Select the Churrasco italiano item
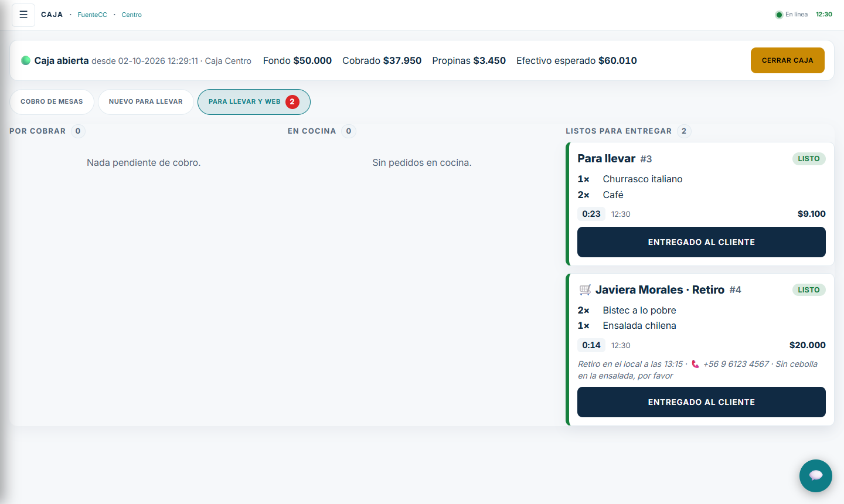The height and width of the screenshot is (504, 844). (x=642, y=179)
